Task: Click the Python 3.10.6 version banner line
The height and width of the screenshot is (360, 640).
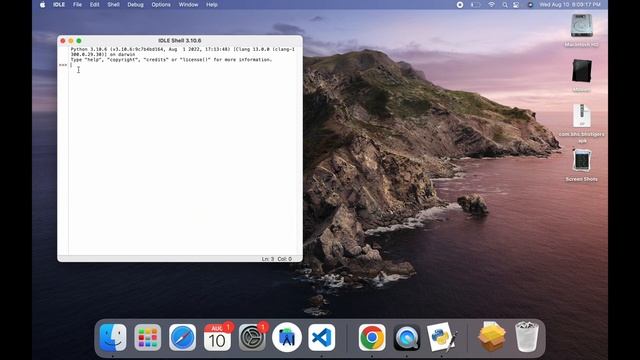Action: pos(182,51)
